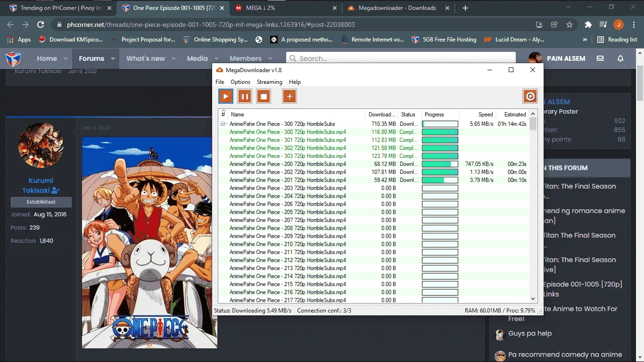Screen dimensions: 644x362
Task: Sort list by the Speed column header
Action: coord(478,114)
